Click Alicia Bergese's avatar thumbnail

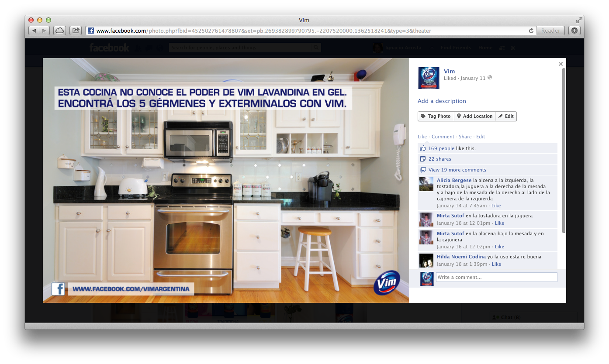pos(426,184)
